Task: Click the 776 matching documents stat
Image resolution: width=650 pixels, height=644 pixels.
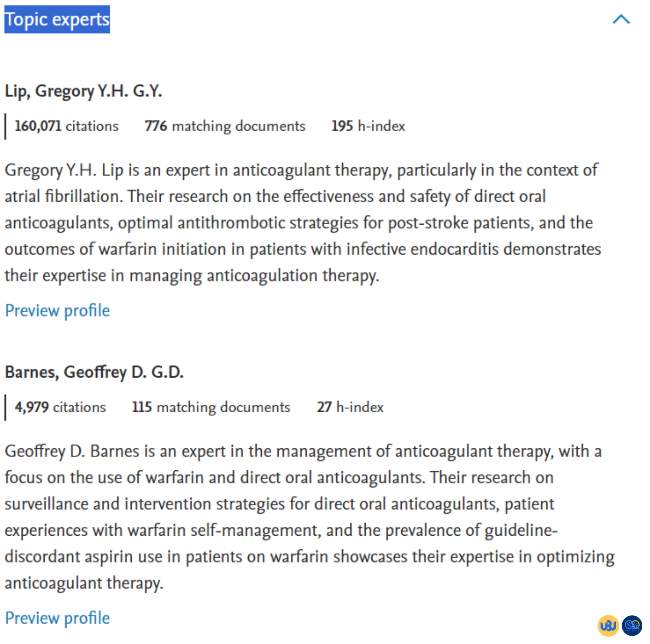Action: [225, 126]
